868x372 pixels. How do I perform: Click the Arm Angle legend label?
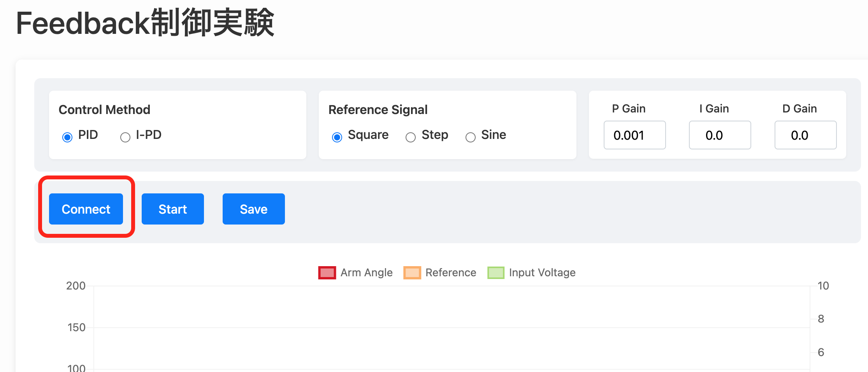[x=366, y=272]
